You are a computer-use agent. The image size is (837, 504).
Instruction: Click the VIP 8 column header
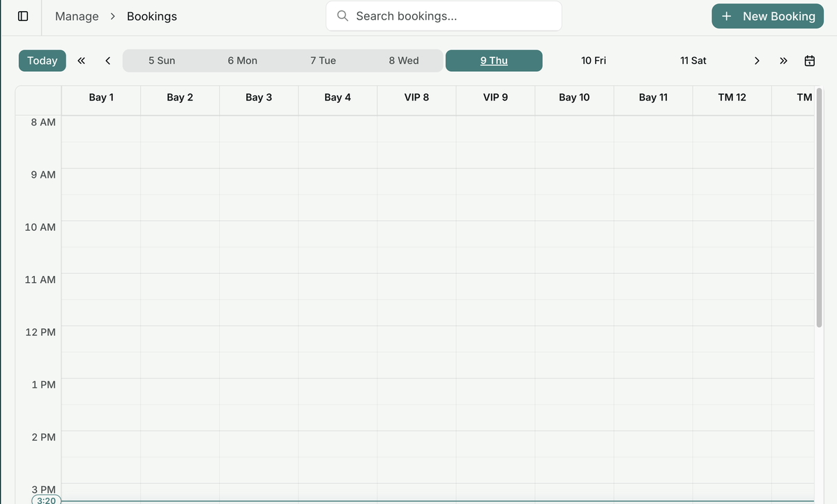416,98
